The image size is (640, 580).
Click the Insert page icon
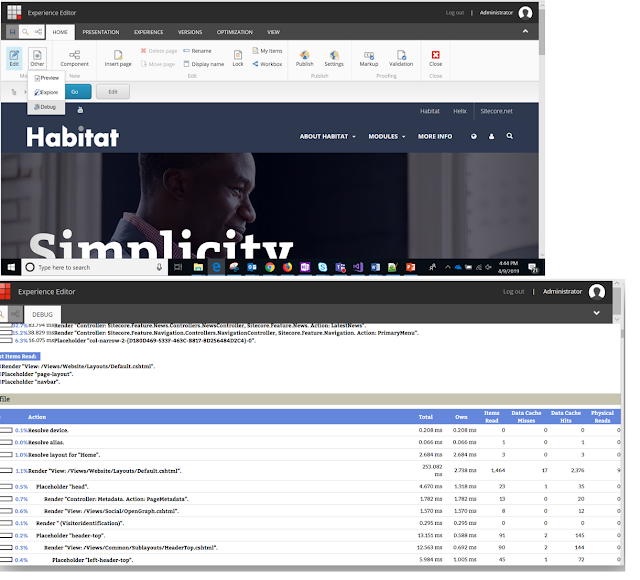coord(118,58)
